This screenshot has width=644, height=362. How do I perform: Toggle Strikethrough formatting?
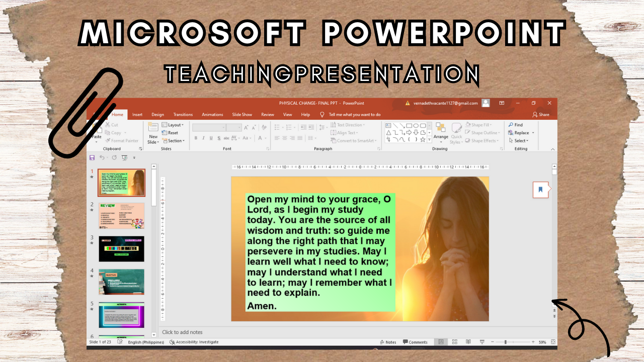(226, 138)
